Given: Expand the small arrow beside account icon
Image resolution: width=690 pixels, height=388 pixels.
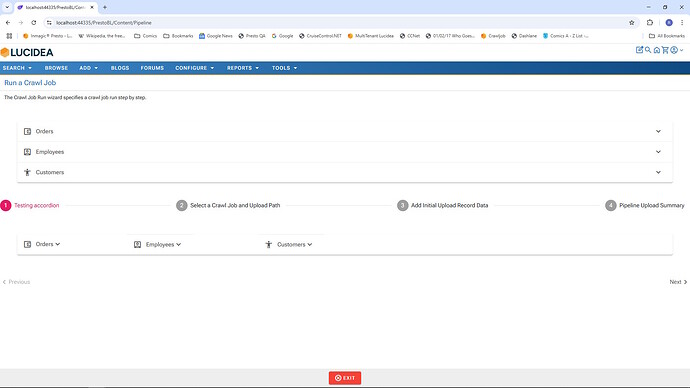Looking at the screenshot, I should click(681, 51).
